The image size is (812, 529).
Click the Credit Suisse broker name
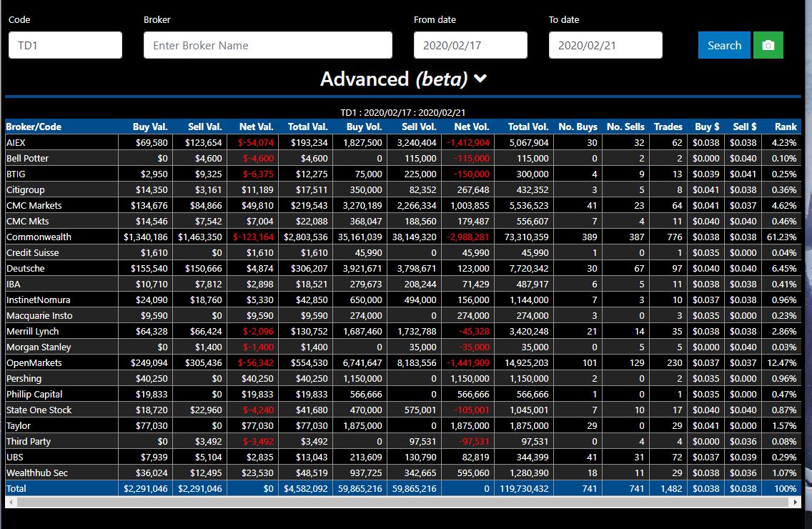(x=33, y=253)
